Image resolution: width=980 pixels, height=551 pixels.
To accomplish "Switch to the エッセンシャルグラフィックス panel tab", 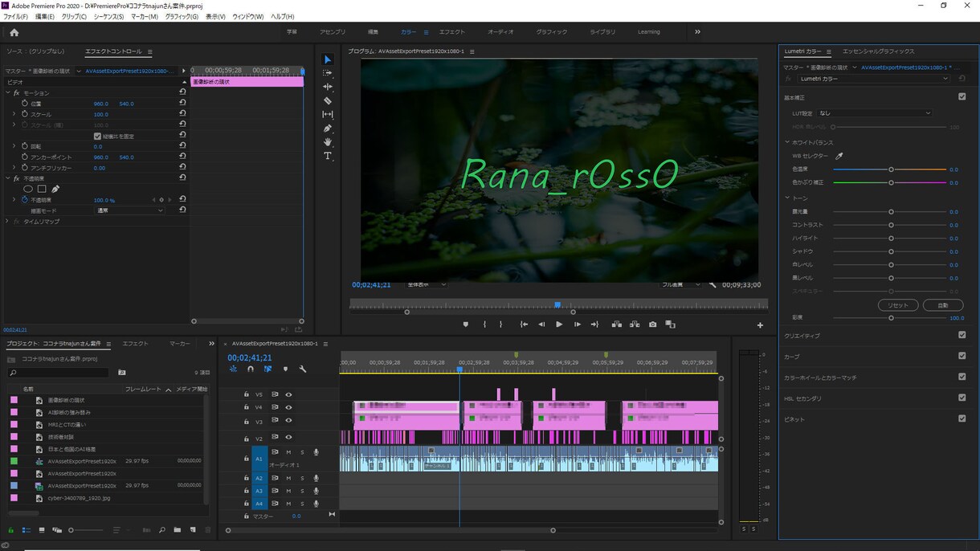I will [879, 51].
